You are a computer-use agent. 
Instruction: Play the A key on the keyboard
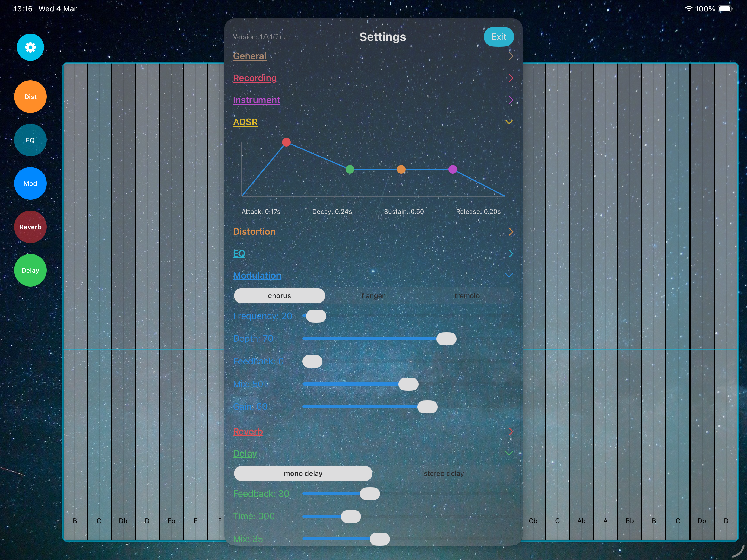tap(606, 302)
